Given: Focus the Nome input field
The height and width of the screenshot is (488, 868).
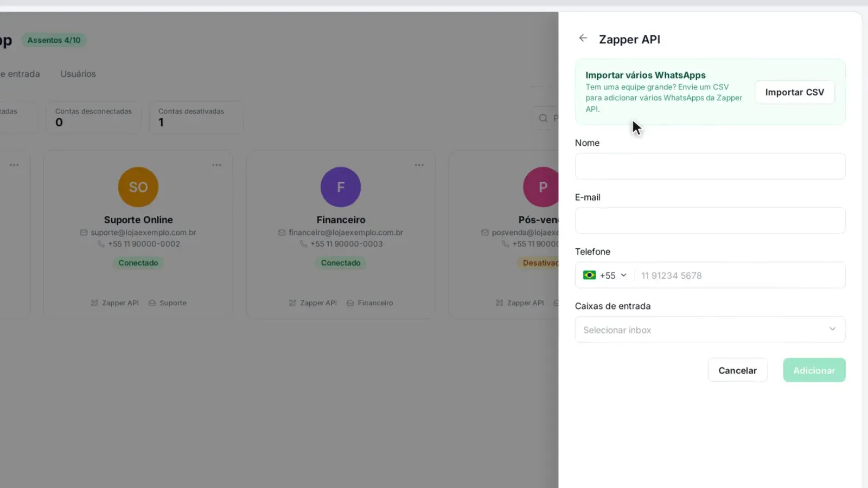Looking at the screenshot, I should pyautogui.click(x=710, y=166).
